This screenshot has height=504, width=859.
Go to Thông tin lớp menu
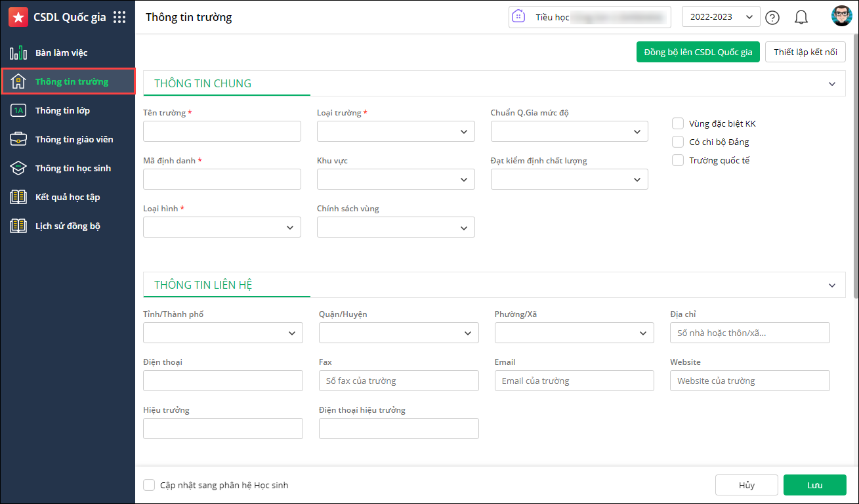click(62, 110)
